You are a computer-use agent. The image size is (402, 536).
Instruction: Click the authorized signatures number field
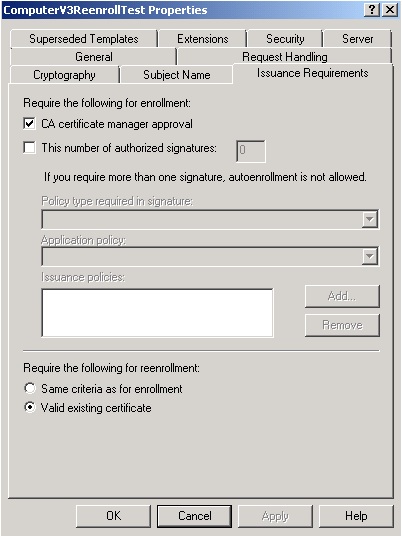[x=251, y=151]
